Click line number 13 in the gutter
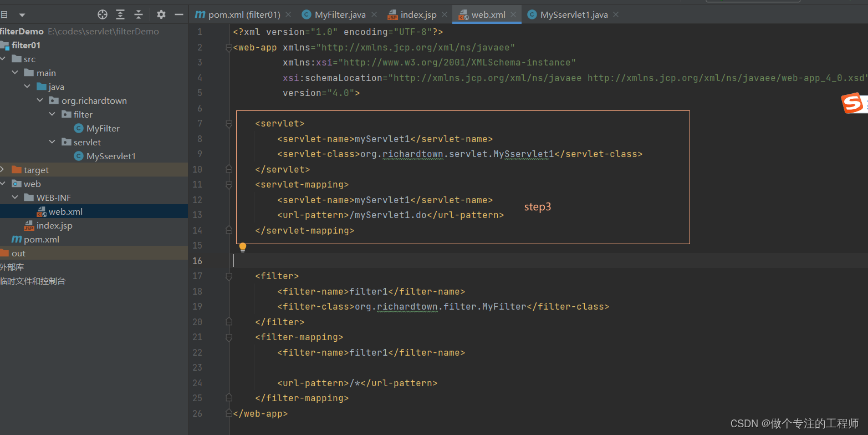The height and width of the screenshot is (435, 868). click(198, 215)
